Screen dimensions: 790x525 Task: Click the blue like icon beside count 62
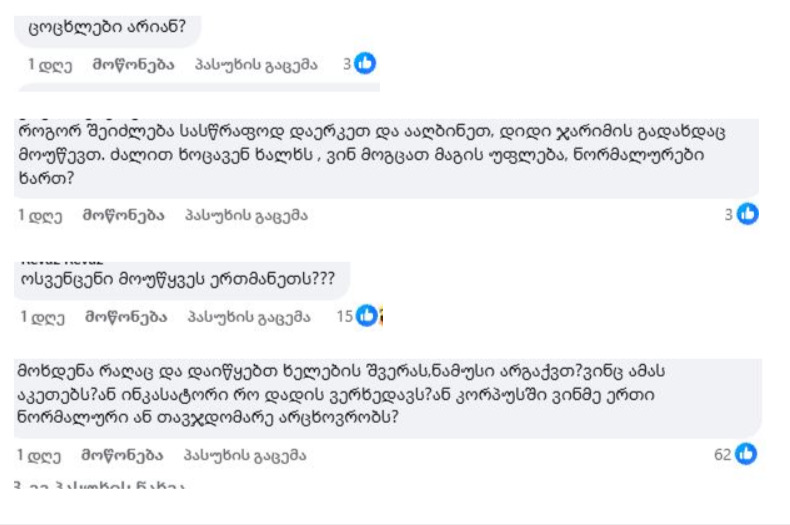[746, 454]
